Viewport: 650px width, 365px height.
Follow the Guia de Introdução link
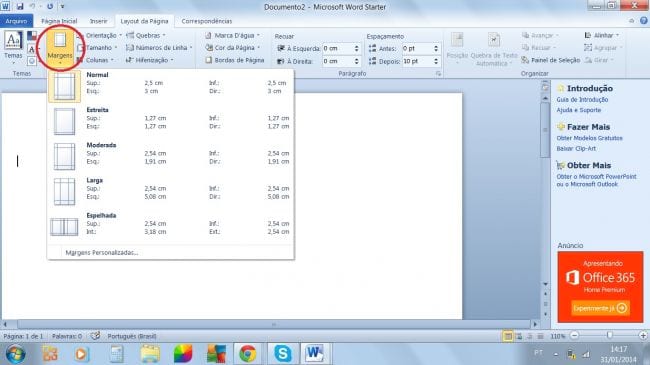[582, 100]
